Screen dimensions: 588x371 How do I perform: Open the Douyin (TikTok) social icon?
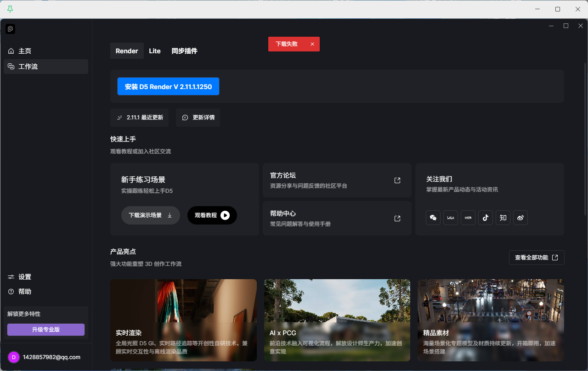coord(486,218)
